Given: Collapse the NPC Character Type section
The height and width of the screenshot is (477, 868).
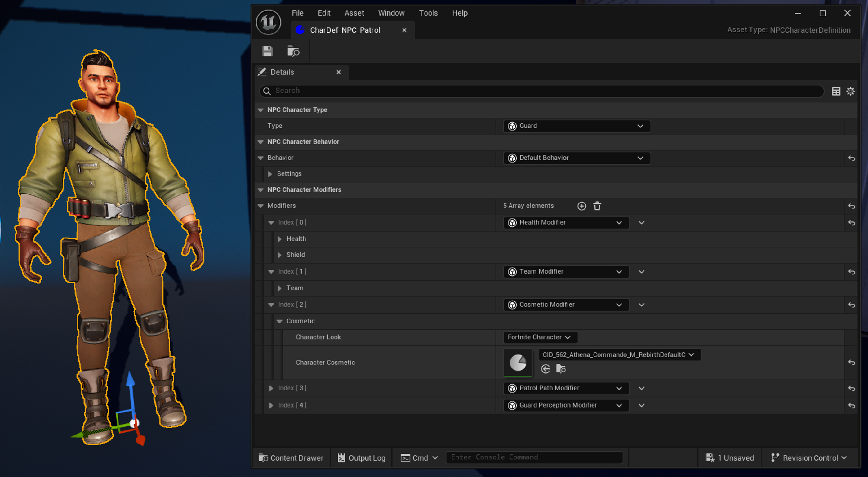Looking at the screenshot, I should pos(260,110).
